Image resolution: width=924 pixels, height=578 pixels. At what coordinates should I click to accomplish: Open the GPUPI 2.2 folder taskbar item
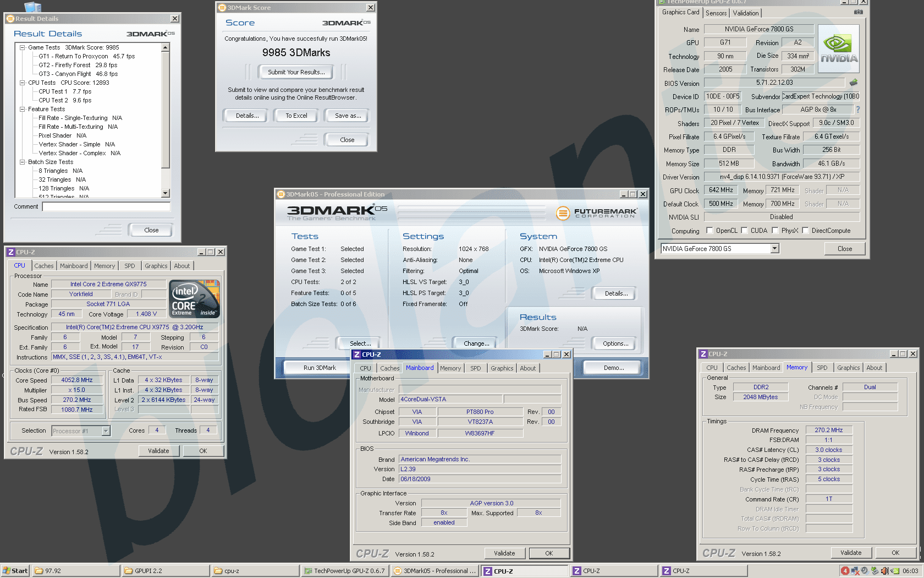pyautogui.click(x=166, y=571)
